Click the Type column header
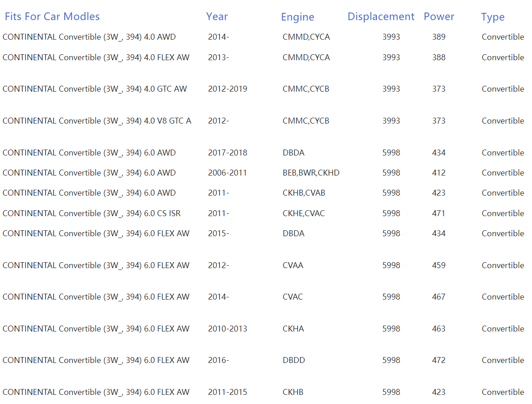532x404 pixels. point(492,17)
